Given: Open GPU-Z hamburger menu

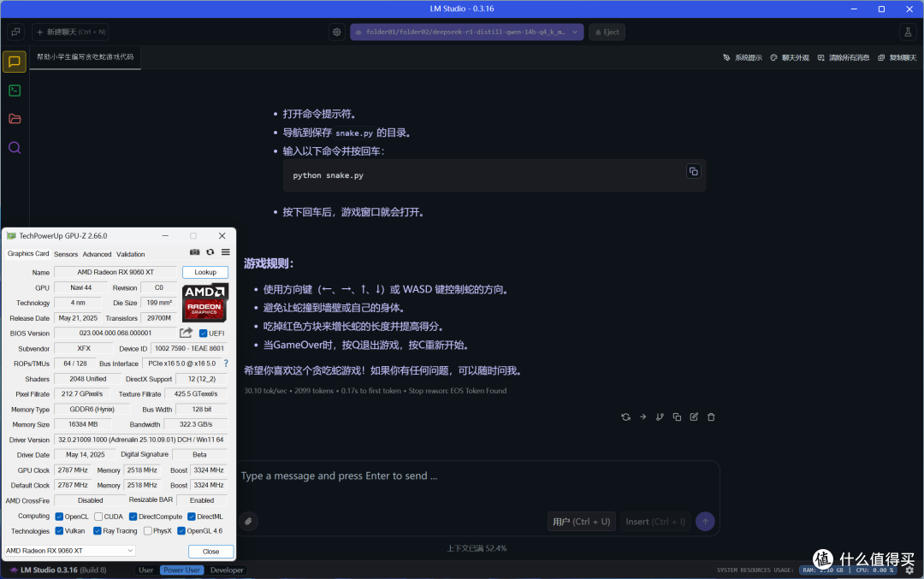Looking at the screenshot, I should (x=226, y=252).
